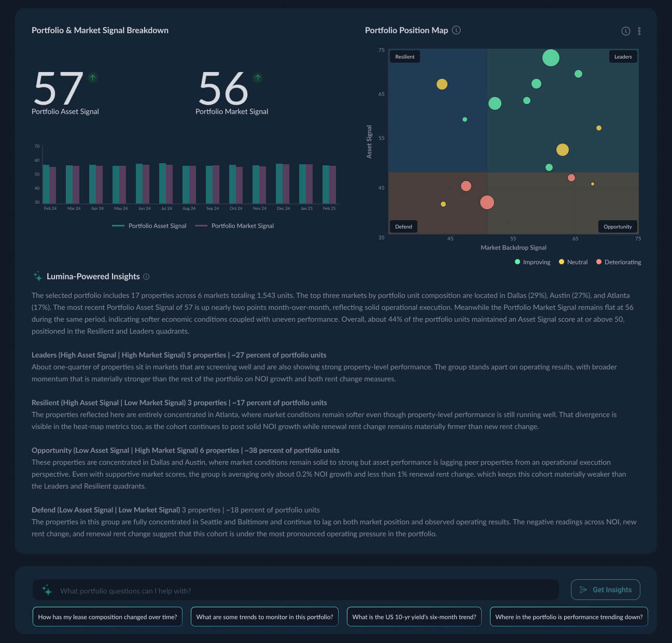The height and width of the screenshot is (643, 672).
Task: Toggle the Improving legend filter on the map
Action: pyautogui.click(x=533, y=262)
